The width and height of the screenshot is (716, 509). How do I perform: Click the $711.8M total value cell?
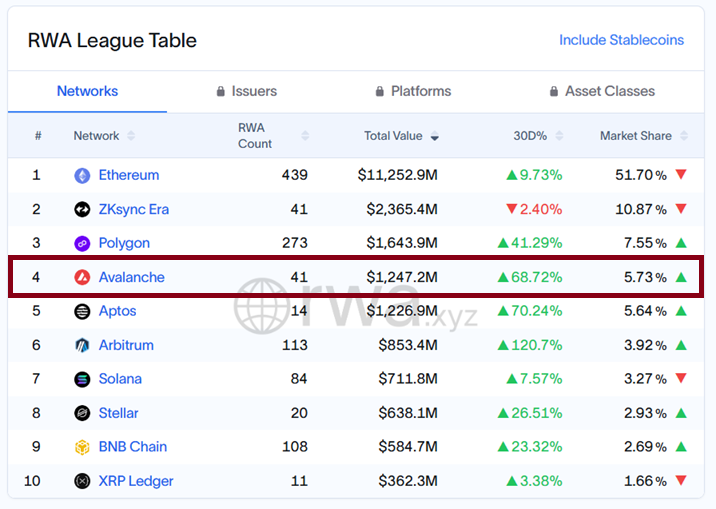pos(408,379)
